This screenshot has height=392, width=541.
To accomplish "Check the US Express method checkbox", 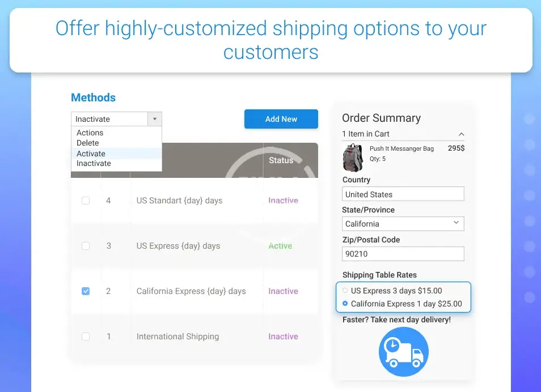I will tap(86, 246).
